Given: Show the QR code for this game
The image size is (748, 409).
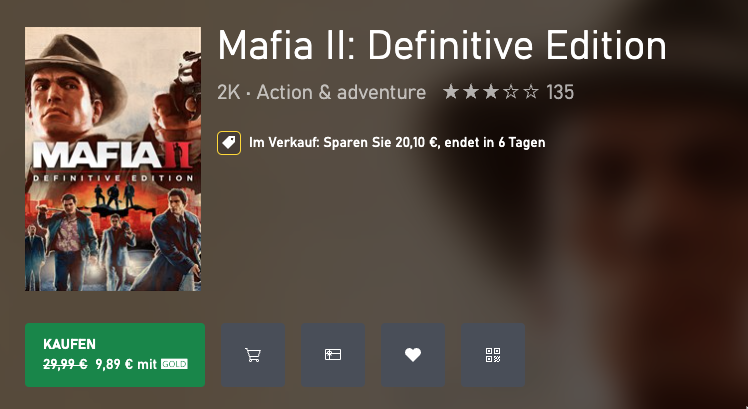Looking at the screenshot, I should (x=493, y=355).
